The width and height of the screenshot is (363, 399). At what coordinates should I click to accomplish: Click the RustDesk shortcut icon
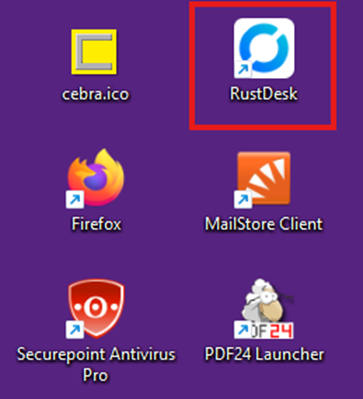point(264,48)
